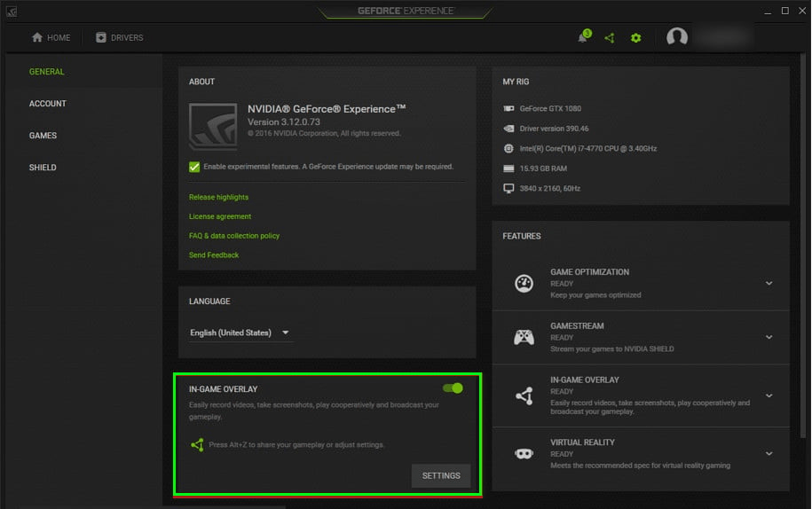The width and height of the screenshot is (812, 509).
Task: Click the Virtual Reality headset icon
Action: (x=524, y=453)
